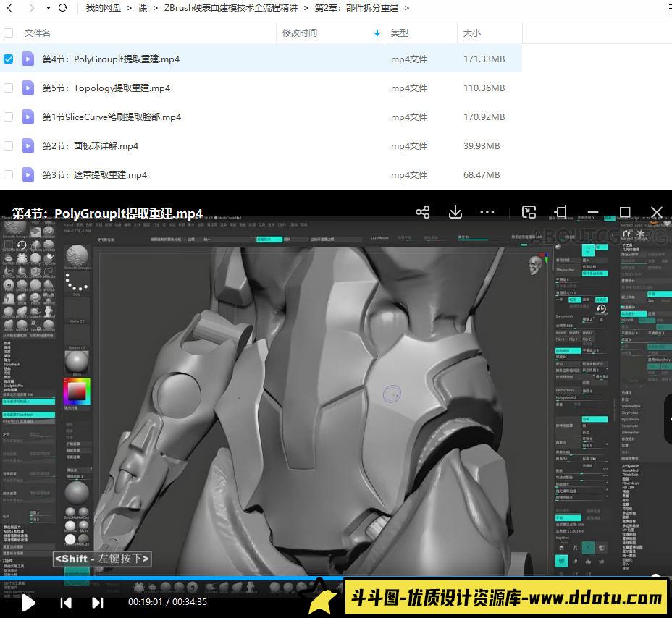Click the rotate-crop icon in player bar
The height and width of the screenshot is (618, 672).
coord(560,211)
